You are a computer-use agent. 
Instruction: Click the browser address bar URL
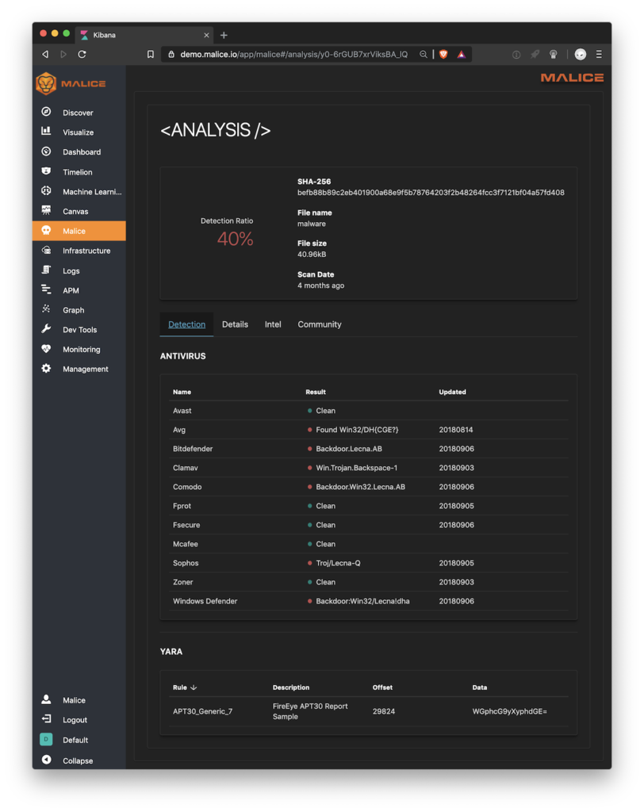tap(293, 55)
